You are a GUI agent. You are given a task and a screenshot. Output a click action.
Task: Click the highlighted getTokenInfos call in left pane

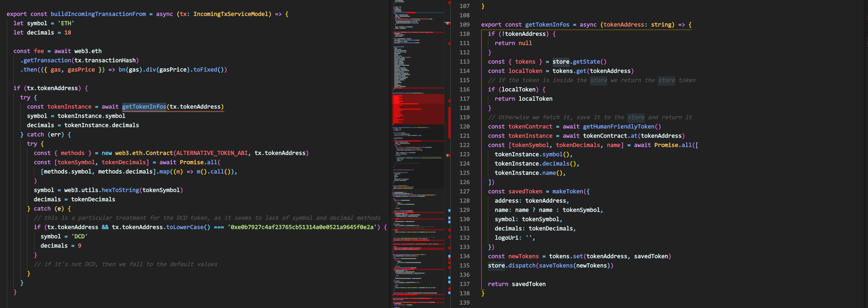point(144,107)
